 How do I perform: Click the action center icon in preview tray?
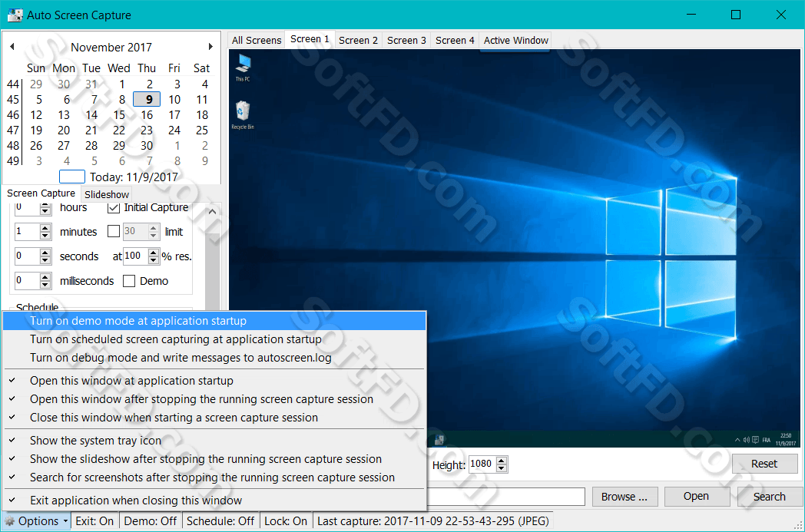(755, 440)
